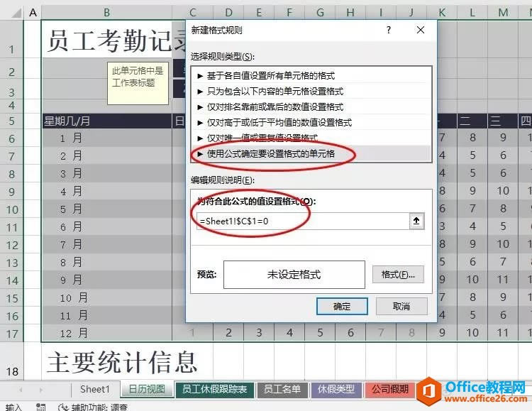The image size is (532, 411).
Task: Select rule type 仅对排名靠前或靠后的数值设置格式
Action: [311, 106]
